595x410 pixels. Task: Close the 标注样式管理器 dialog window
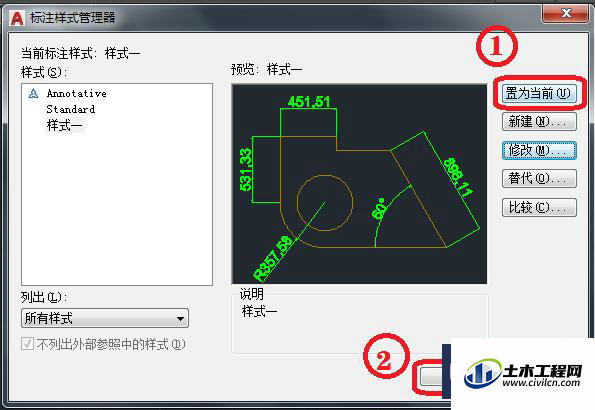[566, 13]
